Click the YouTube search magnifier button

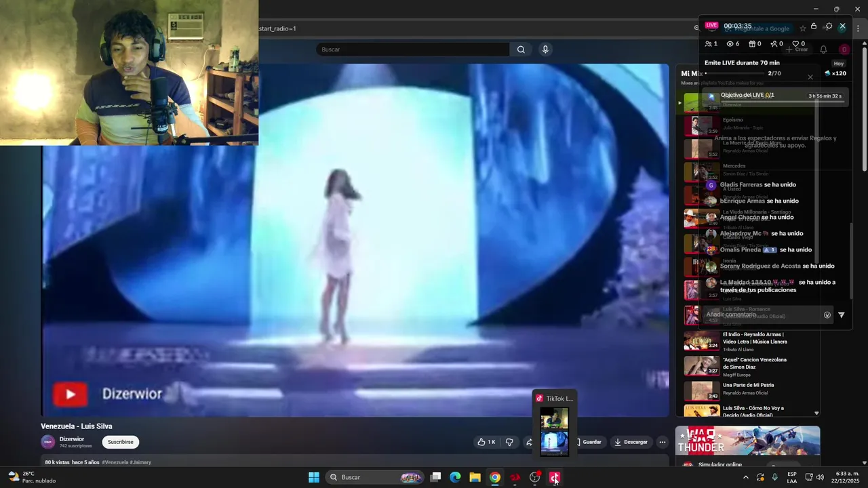521,49
